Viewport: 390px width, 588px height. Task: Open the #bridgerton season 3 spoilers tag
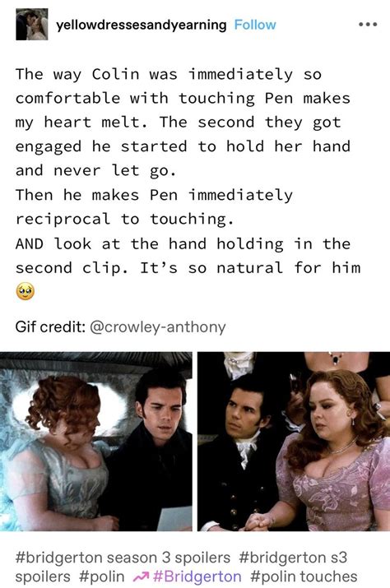[x=123, y=558]
